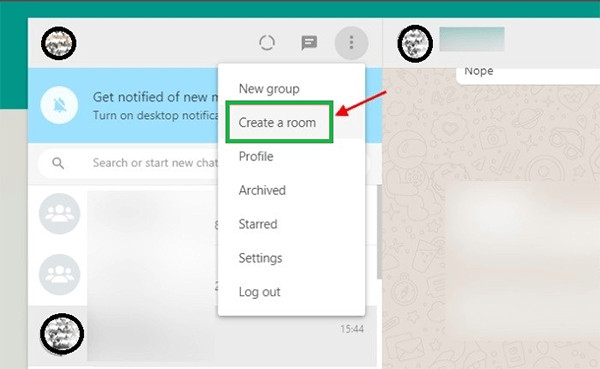
Task: Click the three-dot menu button
Action: coord(351,43)
